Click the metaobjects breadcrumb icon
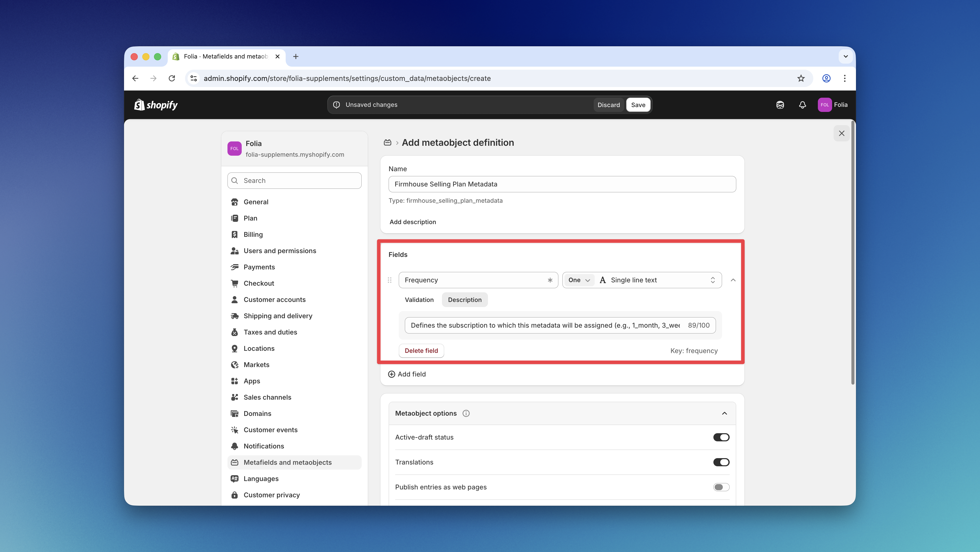 (x=387, y=142)
